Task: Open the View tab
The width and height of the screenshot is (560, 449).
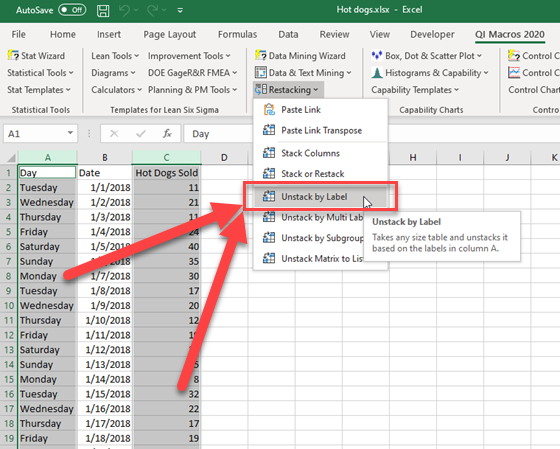Action: 380,34
